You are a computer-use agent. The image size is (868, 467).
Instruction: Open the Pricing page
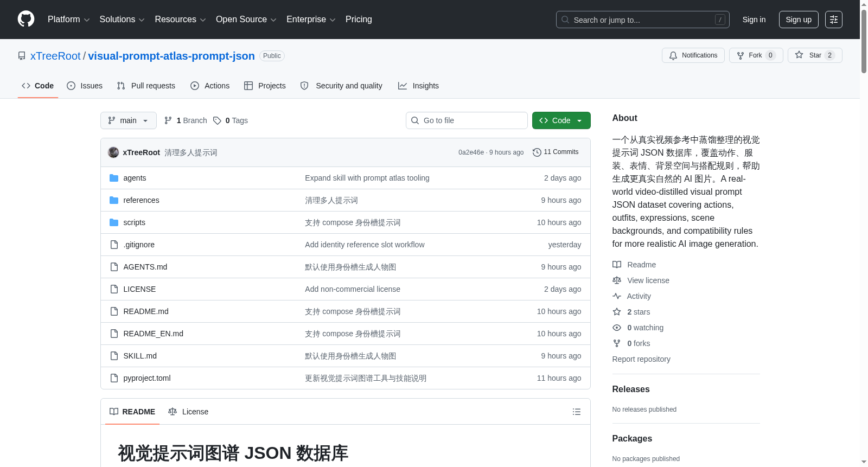(x=359, y=20)
